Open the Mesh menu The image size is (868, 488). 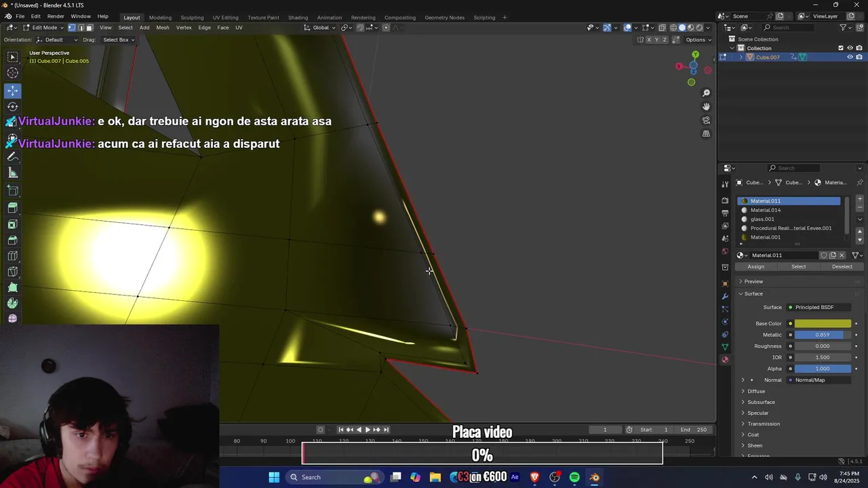[163, 28]
